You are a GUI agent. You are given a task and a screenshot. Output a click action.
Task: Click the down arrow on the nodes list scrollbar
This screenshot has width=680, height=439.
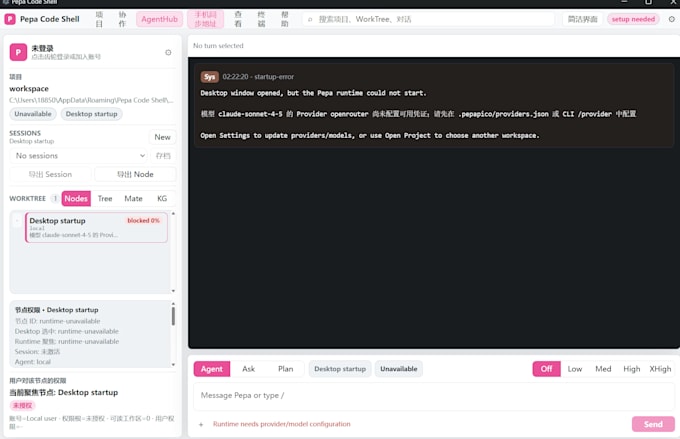[173, 291]
